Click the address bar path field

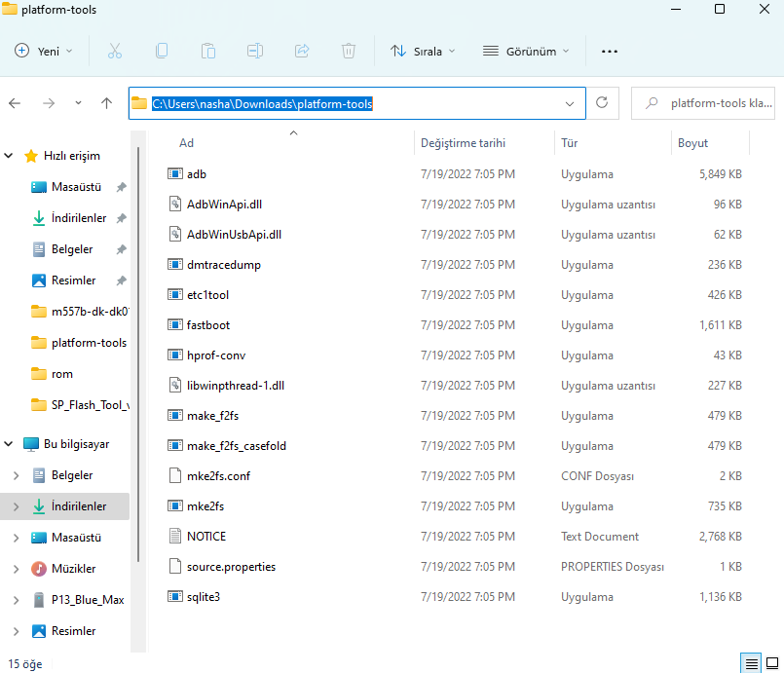[357, 103]
